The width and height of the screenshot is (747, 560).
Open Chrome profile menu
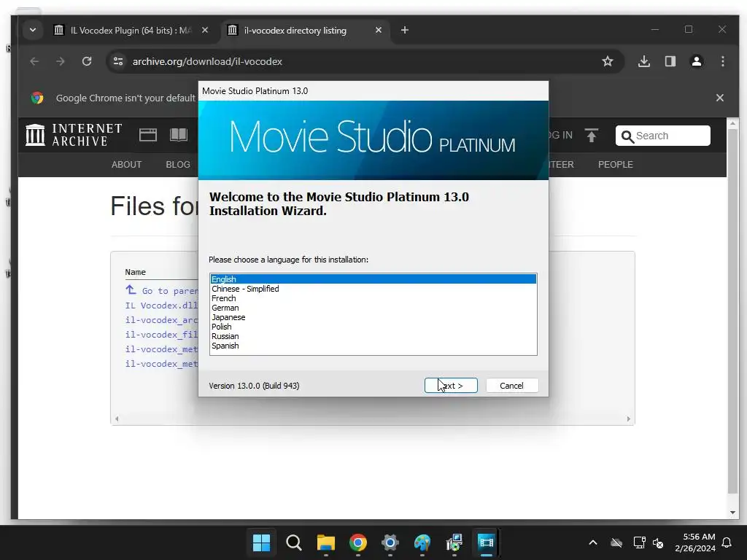tap(697, 61)
